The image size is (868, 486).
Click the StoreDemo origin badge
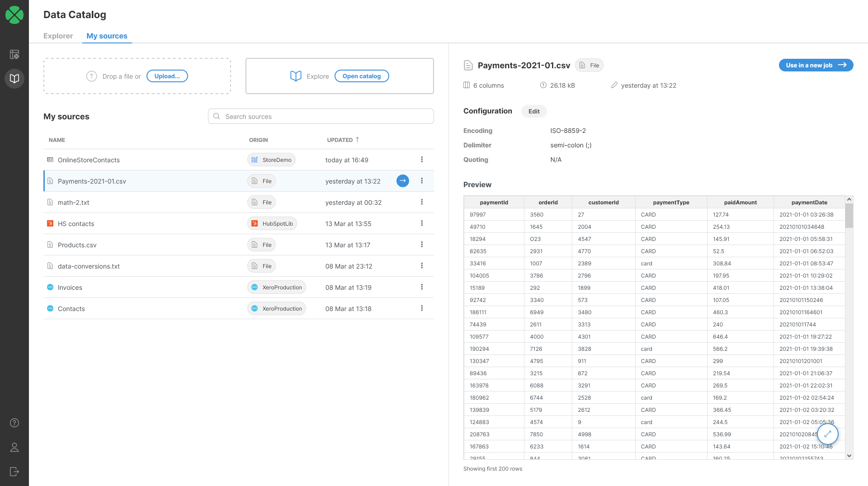point(271,160)
